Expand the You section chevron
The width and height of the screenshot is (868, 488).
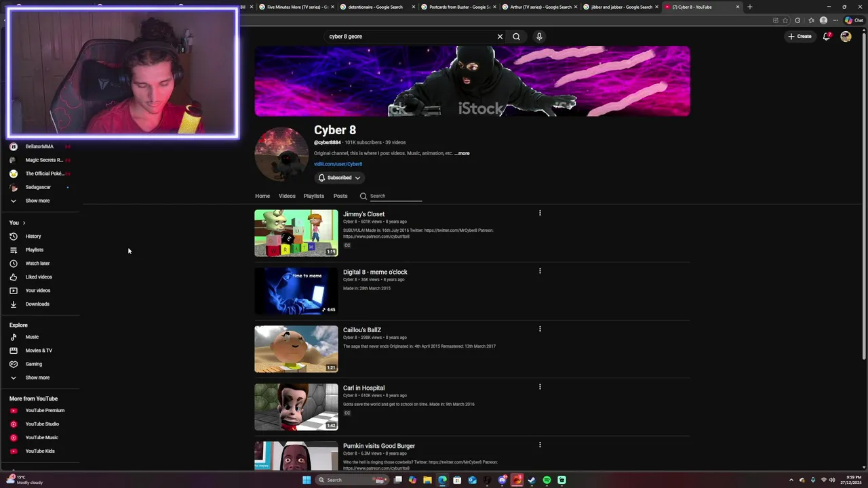(24, 223)
